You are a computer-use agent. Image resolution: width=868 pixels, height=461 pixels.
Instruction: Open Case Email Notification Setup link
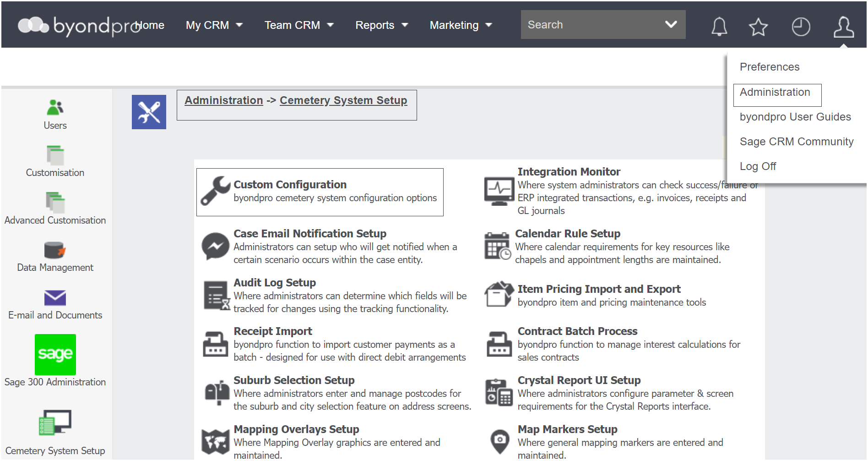pos(310,234)
